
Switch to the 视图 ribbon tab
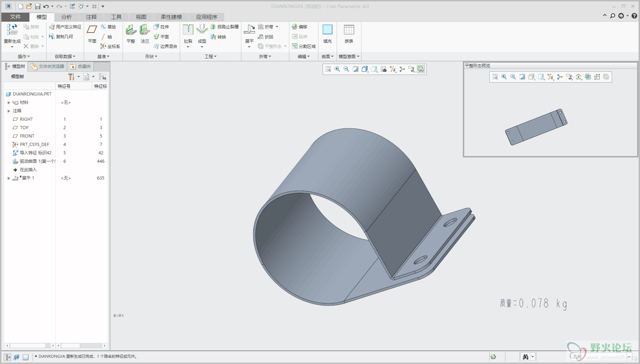[141, 17]
